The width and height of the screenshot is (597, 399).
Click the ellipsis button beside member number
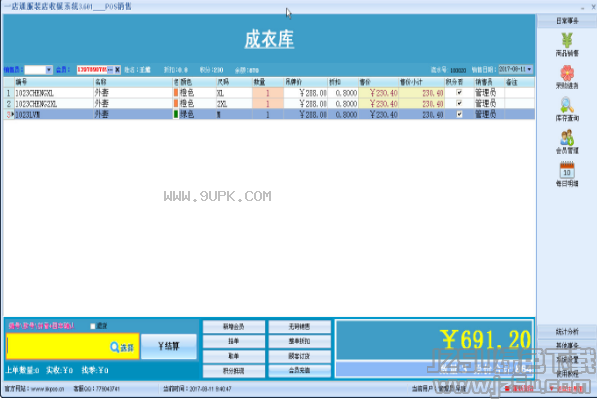pos(110,70)
